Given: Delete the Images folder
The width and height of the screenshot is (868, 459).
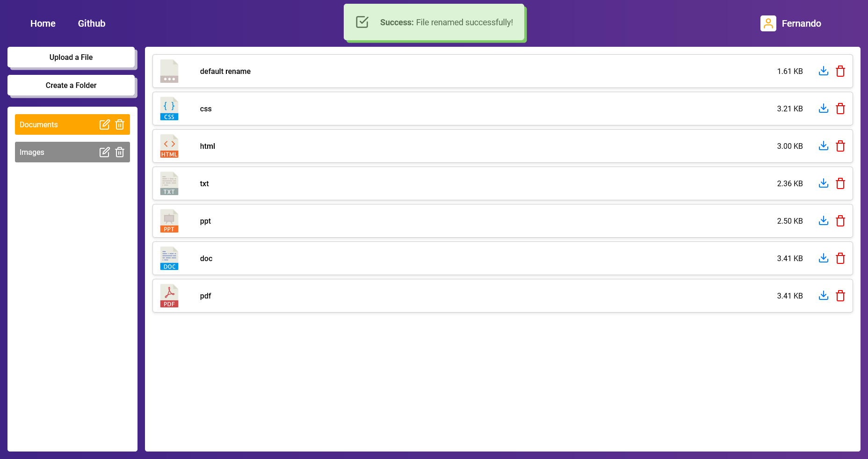Looking at the screenshot, I should [120, 152].
